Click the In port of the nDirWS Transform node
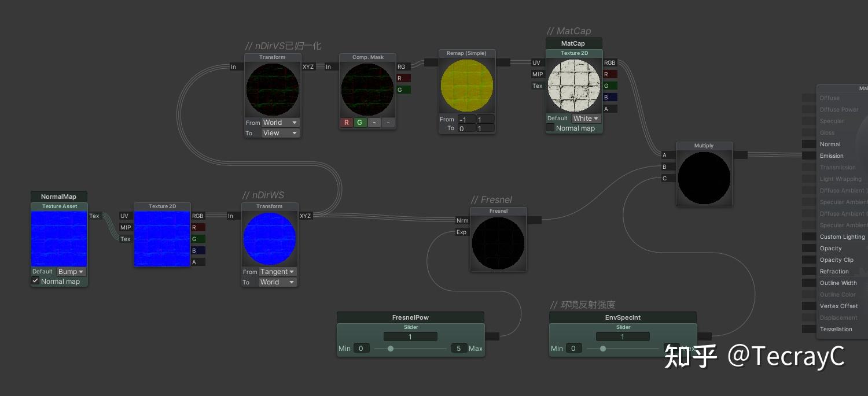The width and height of the screenshot is (868, 396). (231, 216)
